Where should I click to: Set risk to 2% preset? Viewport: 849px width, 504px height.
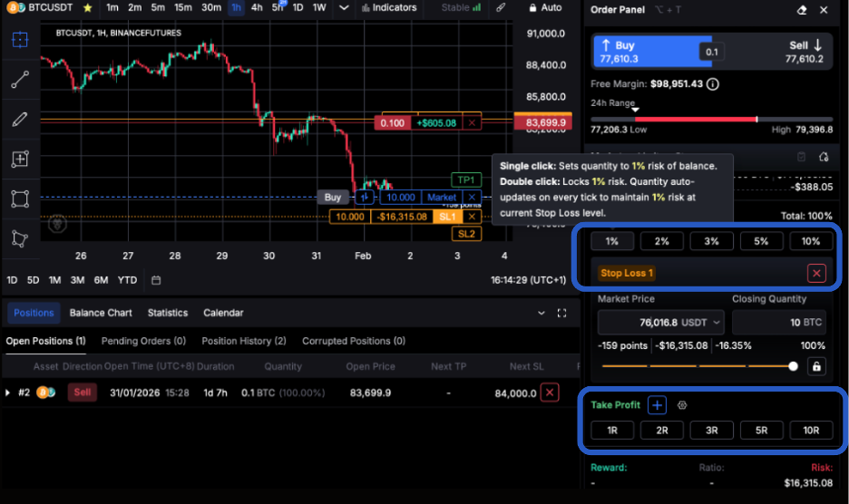[x=661, y=241]
